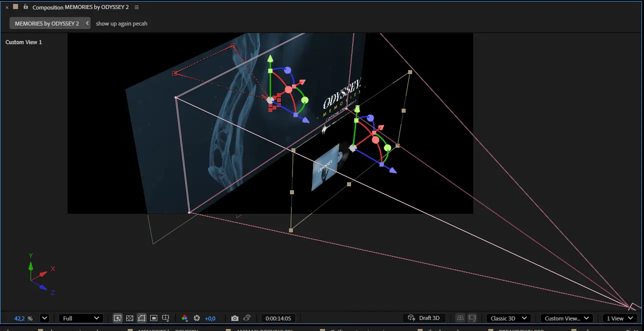Click upper gizmo large red rotation circle
This screenshot has height=331, width=644.
pos(288,90)
